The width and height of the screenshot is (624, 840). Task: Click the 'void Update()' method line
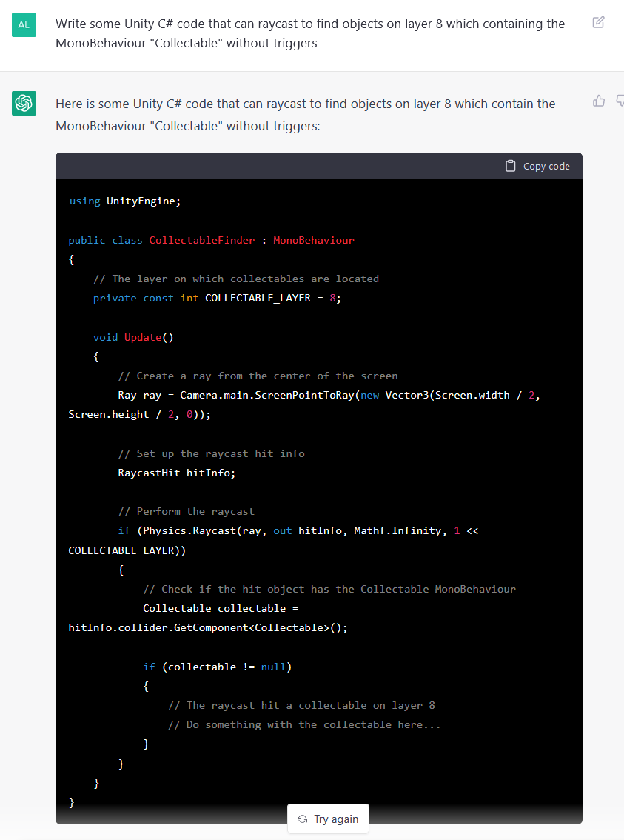tap(133, 337)
